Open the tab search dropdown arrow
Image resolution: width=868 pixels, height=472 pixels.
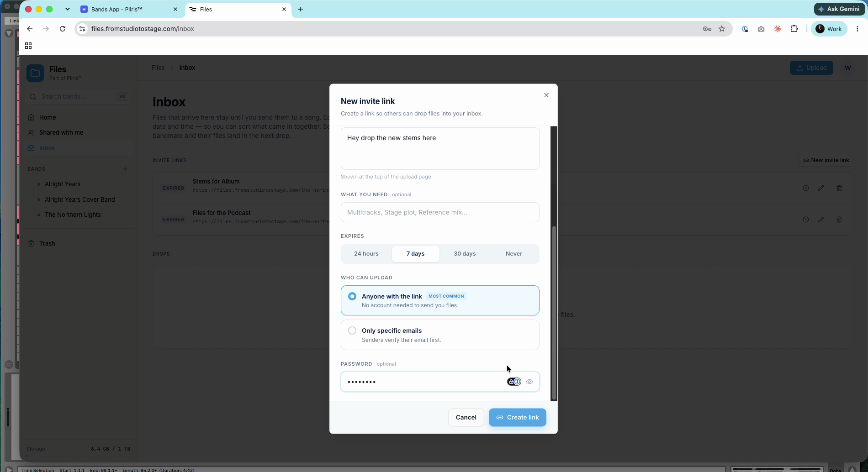coord(68,9)
